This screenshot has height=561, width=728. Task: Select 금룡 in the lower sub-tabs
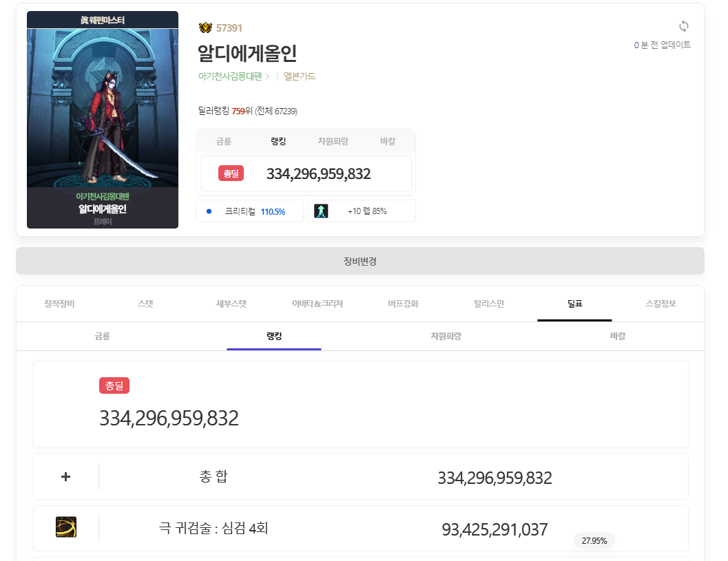click(x=102, y=337)
